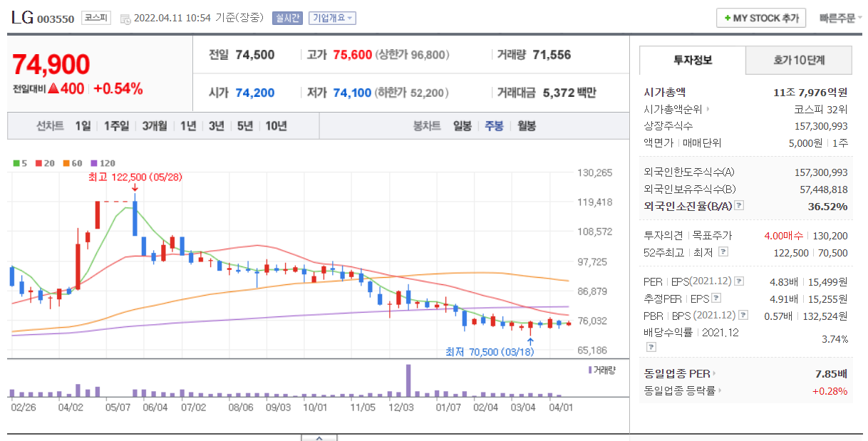The width and height of the screenshot is (868, 441).
Task: Click the green 5-day moving average swatch
Action: (16, 163)
